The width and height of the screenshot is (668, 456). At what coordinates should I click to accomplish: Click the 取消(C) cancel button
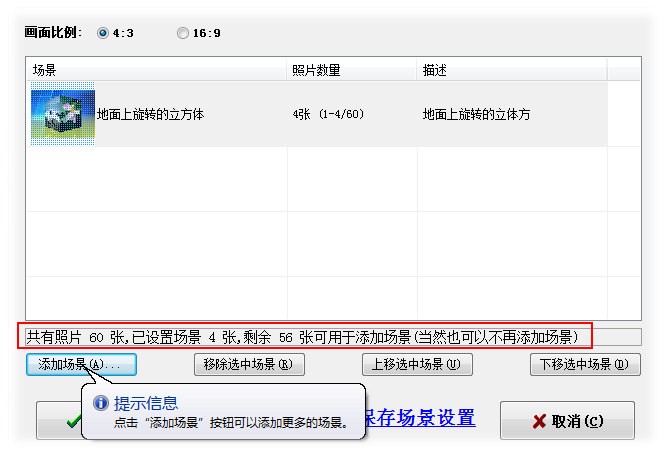point(567,421)
